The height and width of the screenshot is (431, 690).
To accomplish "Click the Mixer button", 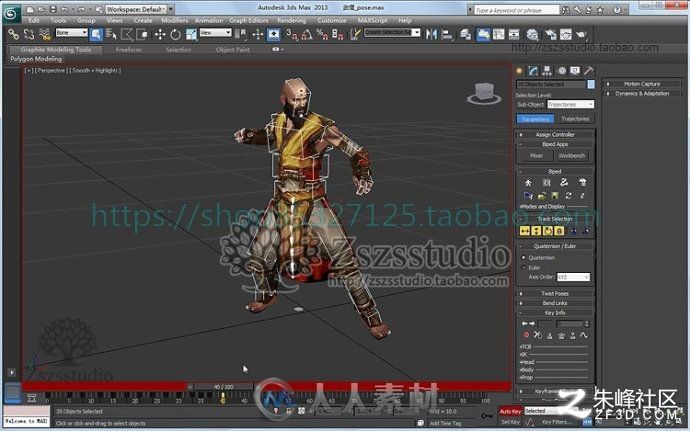I will 537,156.
